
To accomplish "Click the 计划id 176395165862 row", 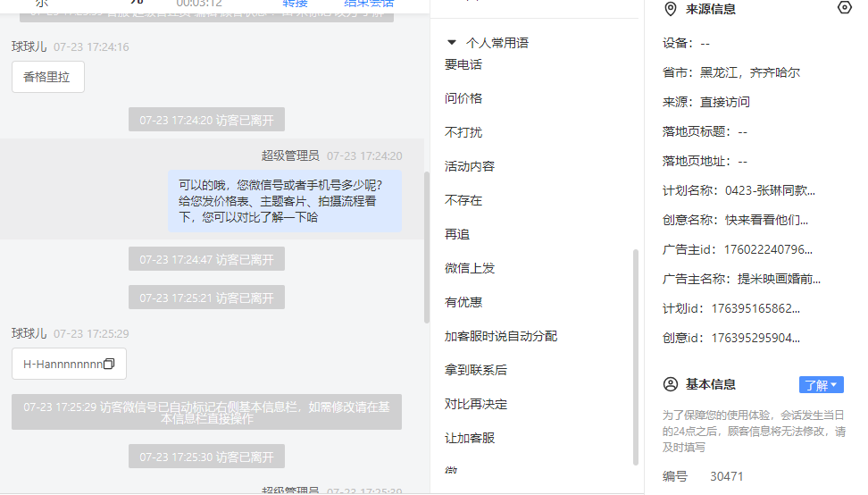I will (730, 308).
